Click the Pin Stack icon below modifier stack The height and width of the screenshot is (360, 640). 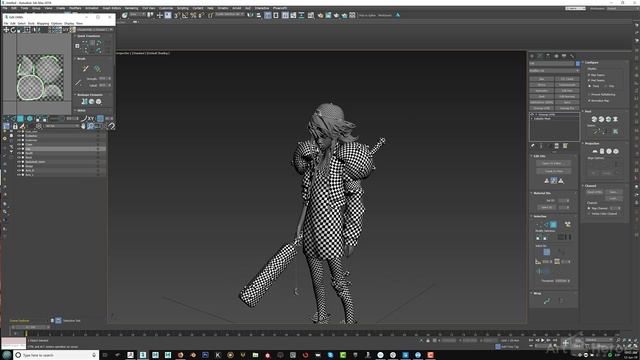click(x=532, y=146)
